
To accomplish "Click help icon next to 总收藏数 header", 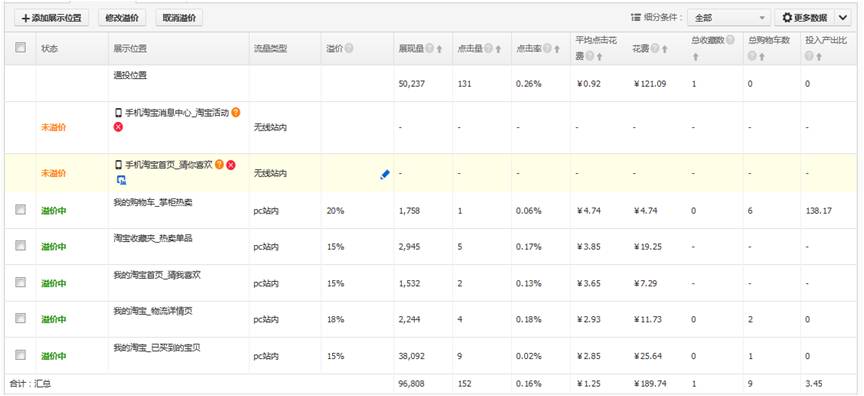I will pos(730,40).
